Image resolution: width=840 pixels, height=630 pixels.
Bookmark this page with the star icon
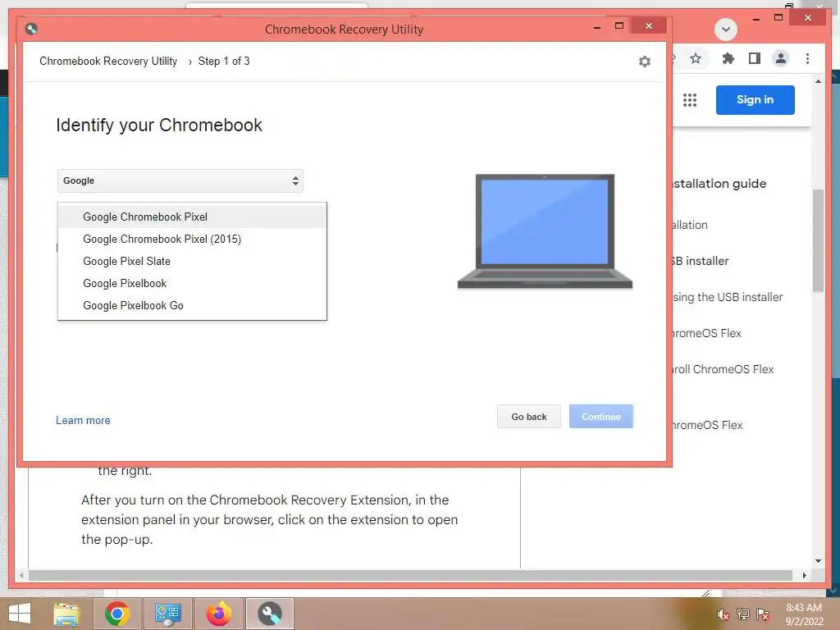click(696, 58)
